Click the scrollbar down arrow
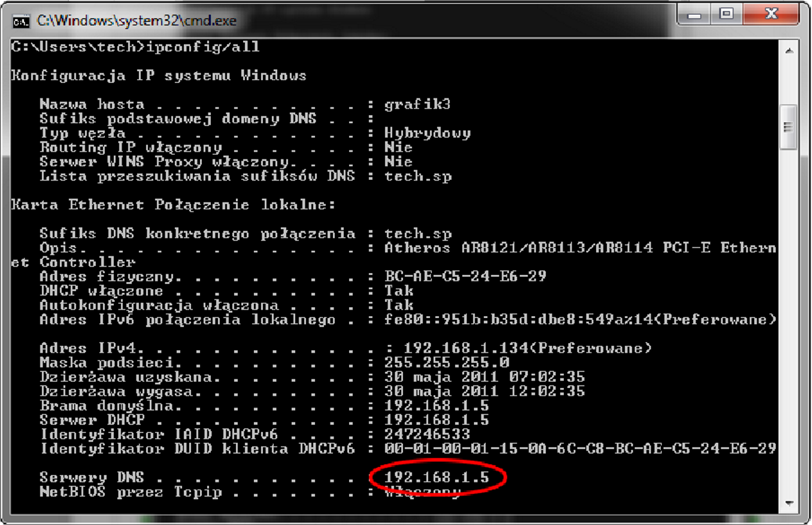Image resolution: width=812 pixels, height=525 pixels. coord(789,504)
